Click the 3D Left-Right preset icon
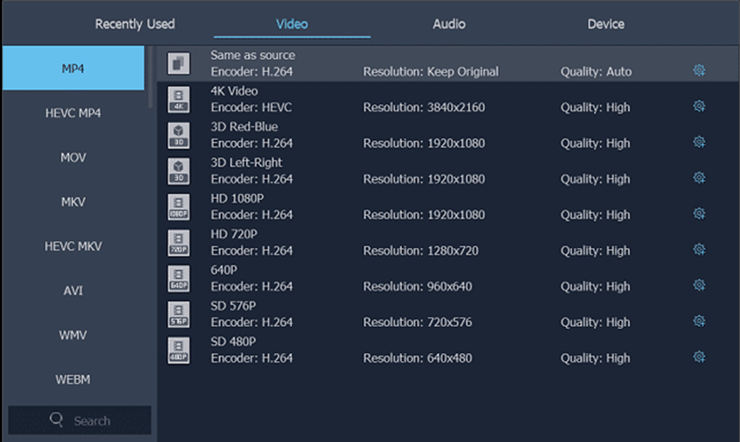 [x=179, y=171]
